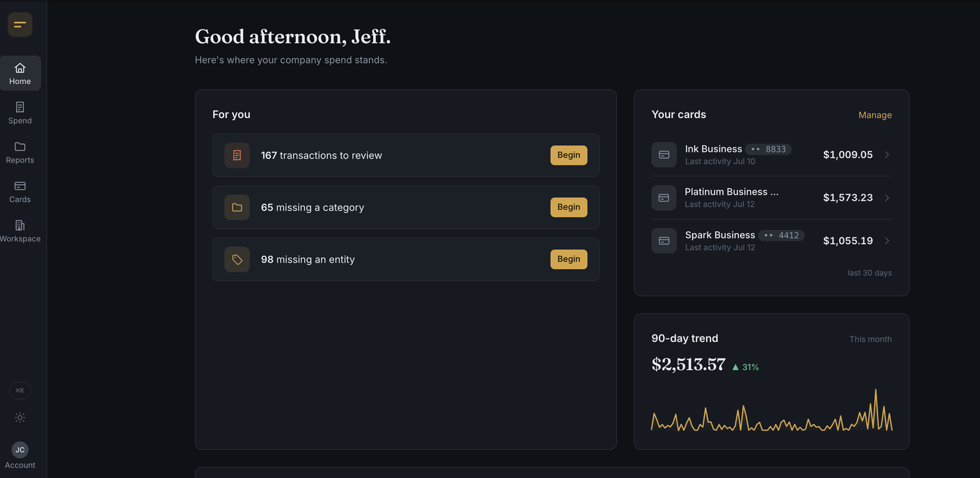Select Platinum Business card name

click(x=732, y=192)
